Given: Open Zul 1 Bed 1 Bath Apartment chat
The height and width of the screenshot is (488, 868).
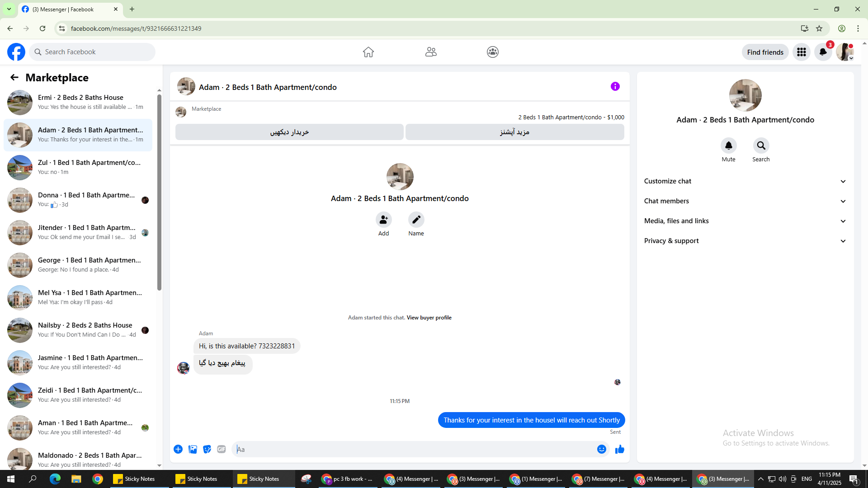Looking at the screenshot, I should click(78, 167).
